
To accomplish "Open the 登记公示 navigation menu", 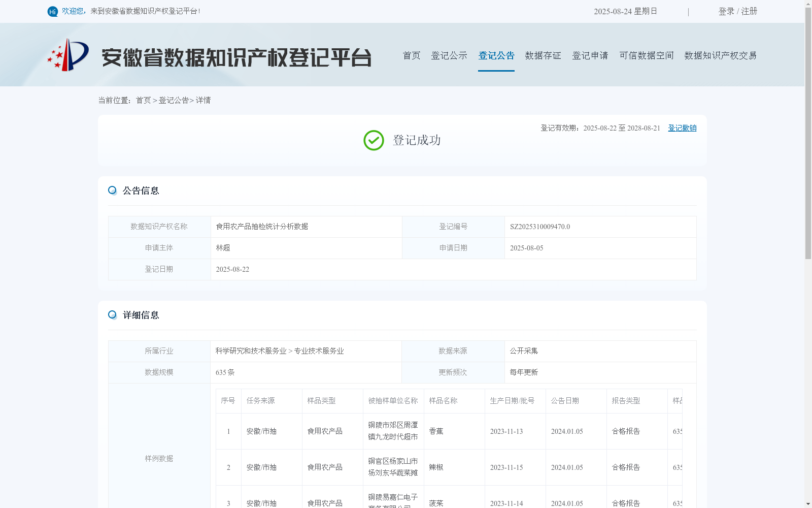I will (x=449, y=55).
